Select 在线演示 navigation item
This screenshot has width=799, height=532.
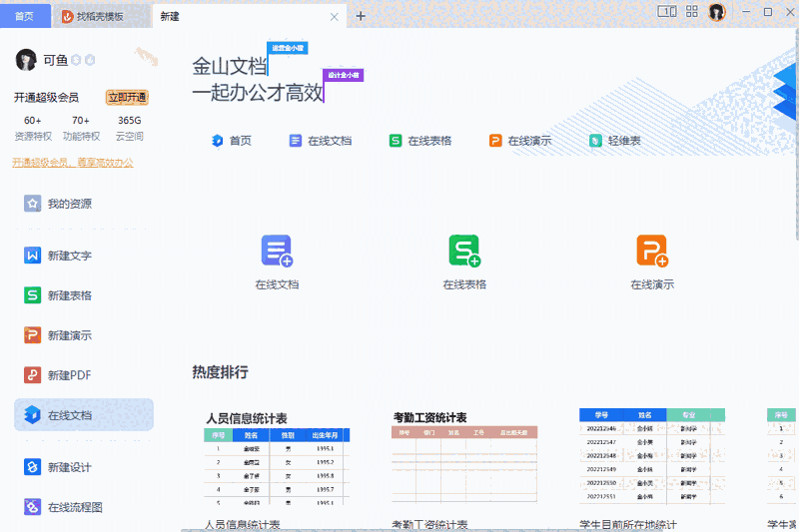coord(520,141)
